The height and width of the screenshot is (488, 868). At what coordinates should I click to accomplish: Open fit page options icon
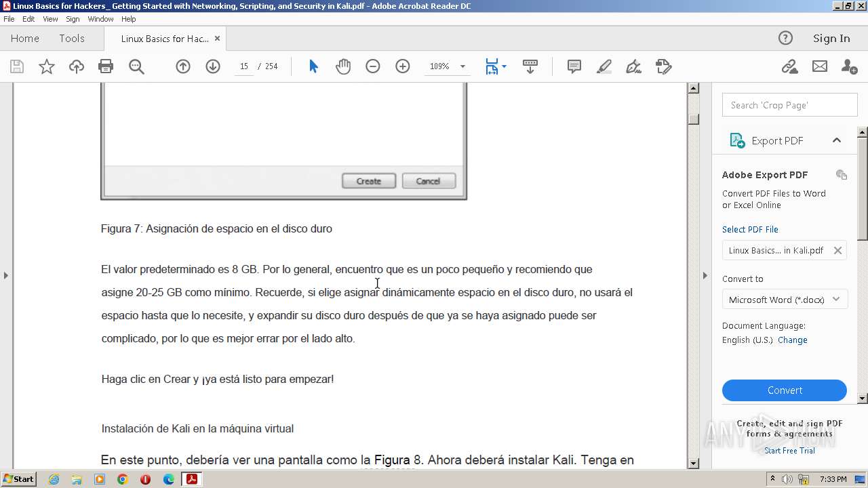(492, 66)
